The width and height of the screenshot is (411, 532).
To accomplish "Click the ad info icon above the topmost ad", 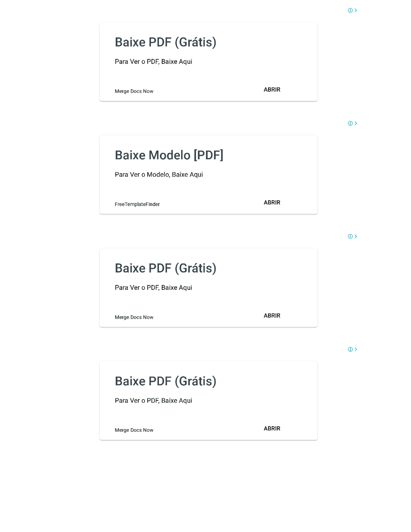I will click(x=350, y=10).
